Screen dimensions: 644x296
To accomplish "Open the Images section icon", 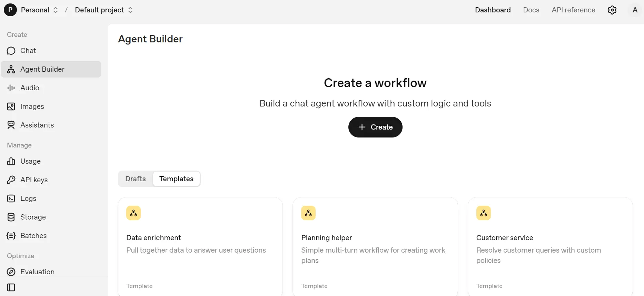I will [x=11, y=106].
